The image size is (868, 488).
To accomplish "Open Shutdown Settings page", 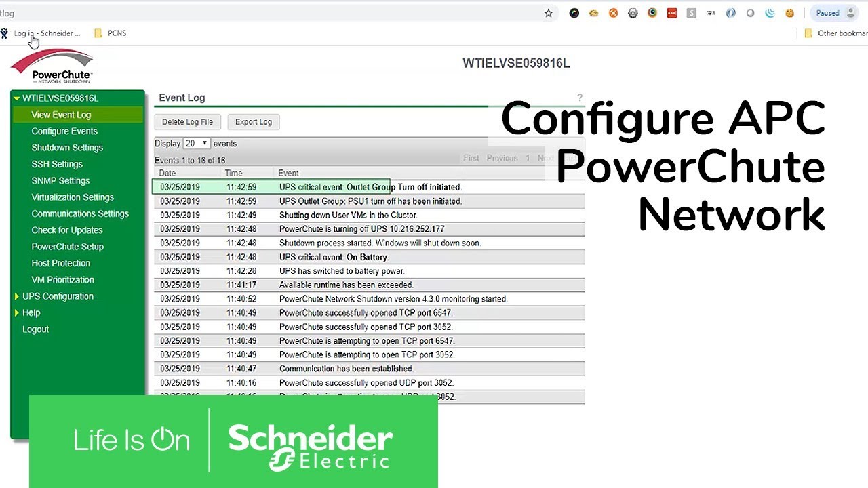I will point(67,148).
